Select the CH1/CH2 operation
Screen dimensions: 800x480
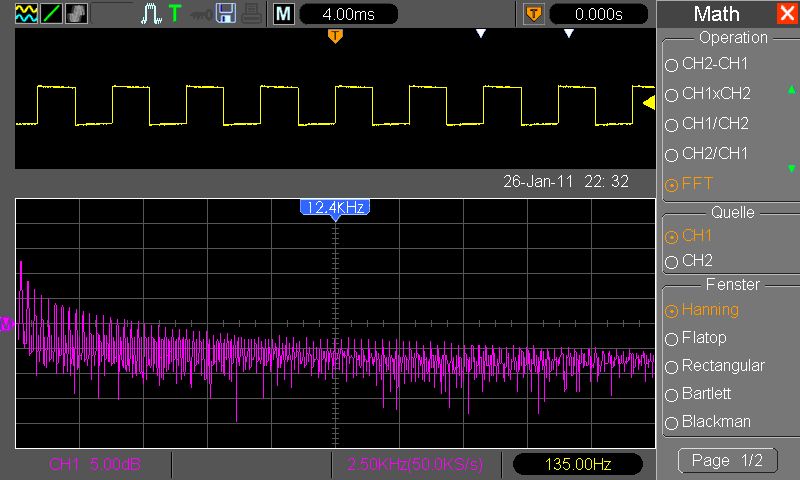[x=707, y=124]
